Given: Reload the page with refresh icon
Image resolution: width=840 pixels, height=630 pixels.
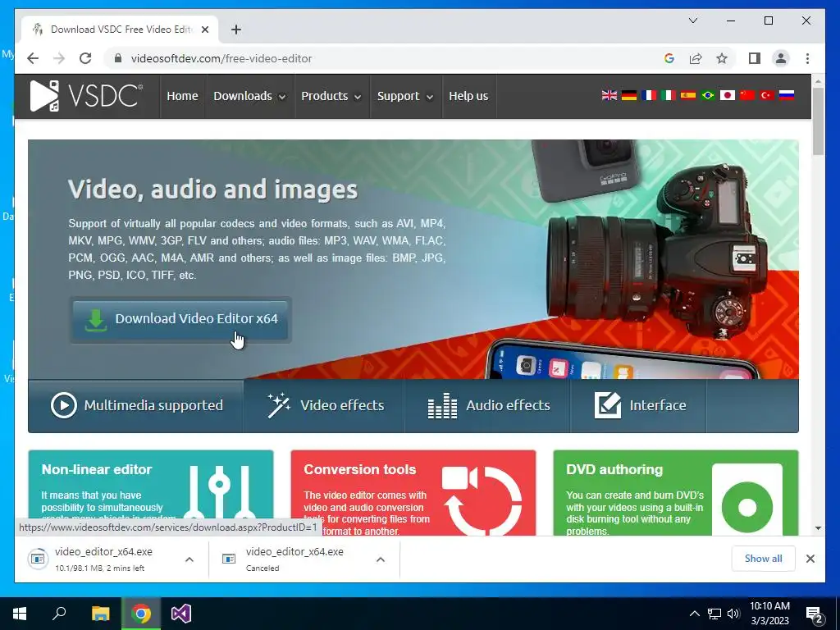Looking at the screenshot, I should pyautogui.click(x=85, y=58).
